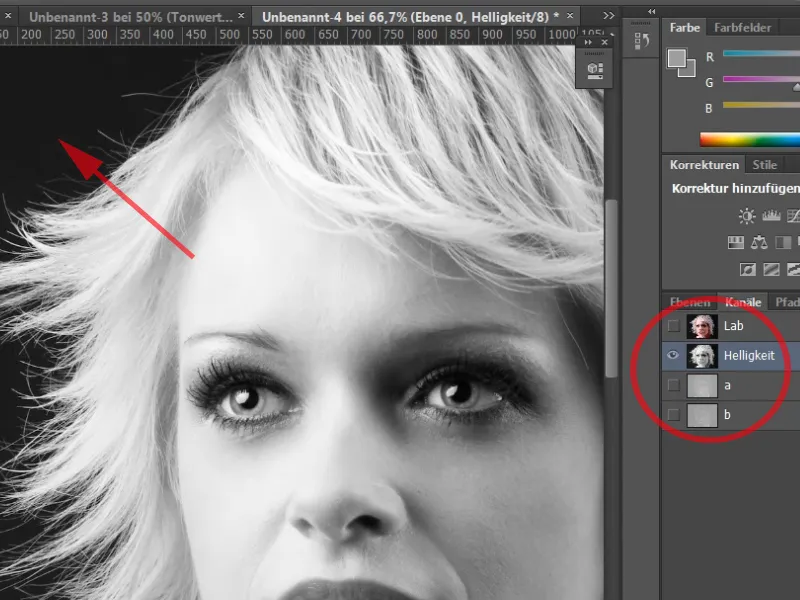Click the background color swatch

point(690,71)
